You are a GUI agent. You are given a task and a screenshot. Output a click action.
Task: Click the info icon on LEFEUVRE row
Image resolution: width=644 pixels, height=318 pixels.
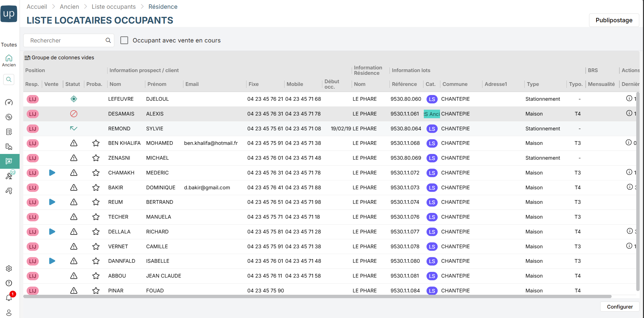click(x=629, y=98)
